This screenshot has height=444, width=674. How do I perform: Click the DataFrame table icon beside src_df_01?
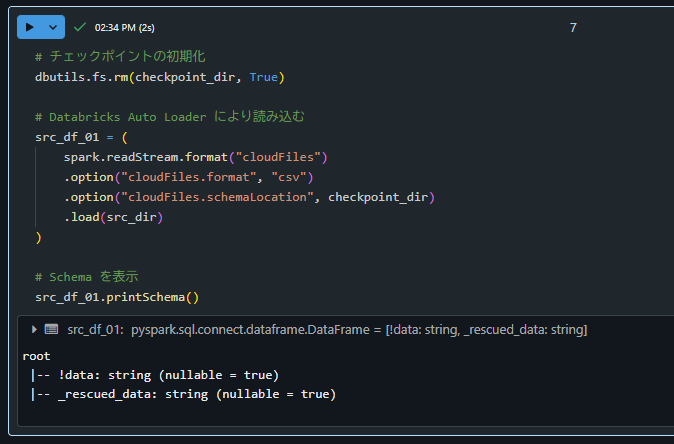click(x=52, y=329)
